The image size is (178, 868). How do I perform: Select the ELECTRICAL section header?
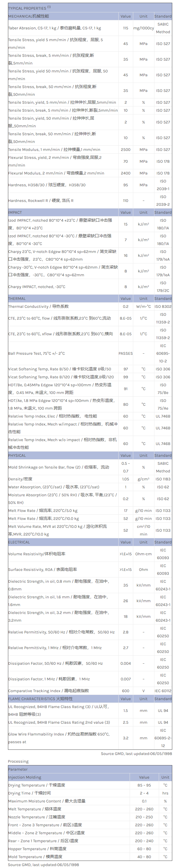(19, 542)
